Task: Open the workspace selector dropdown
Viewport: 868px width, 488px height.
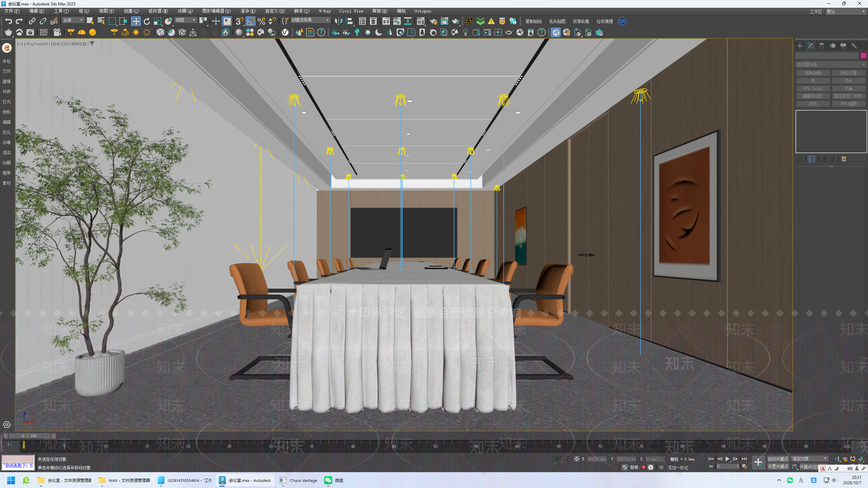Action: [846, 11]
